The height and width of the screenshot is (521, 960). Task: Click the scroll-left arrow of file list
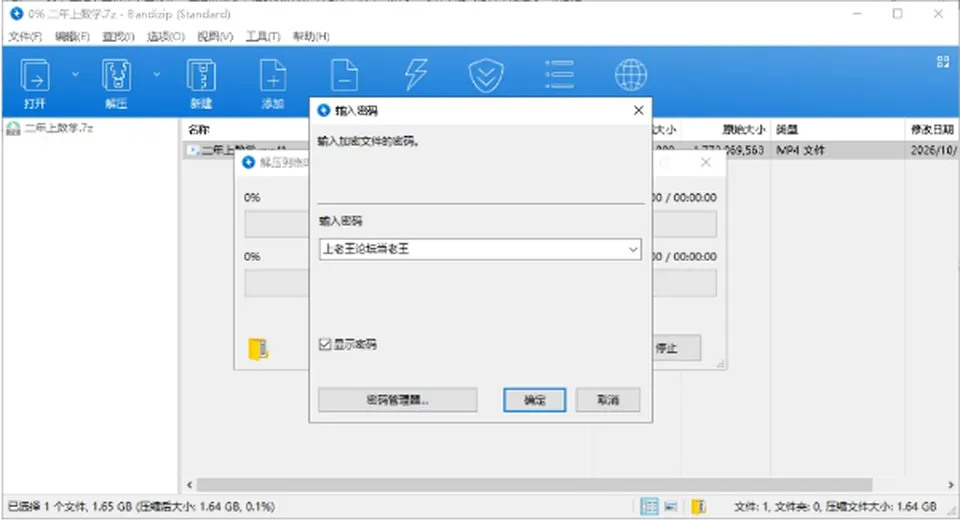[x=189, y=485]
